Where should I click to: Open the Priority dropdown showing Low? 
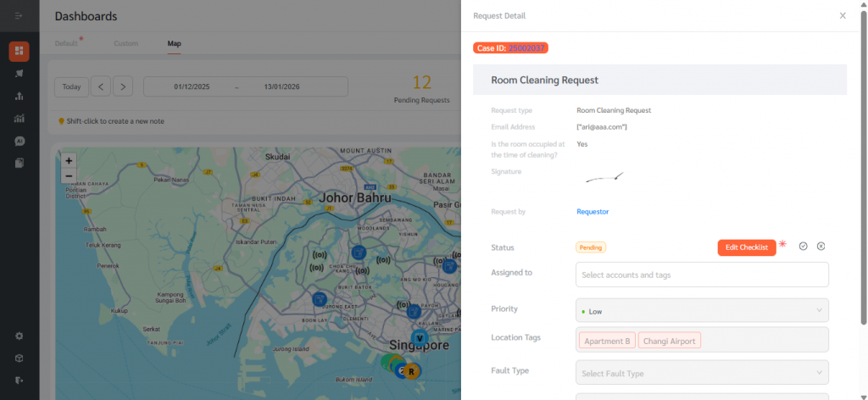point(702,310)
